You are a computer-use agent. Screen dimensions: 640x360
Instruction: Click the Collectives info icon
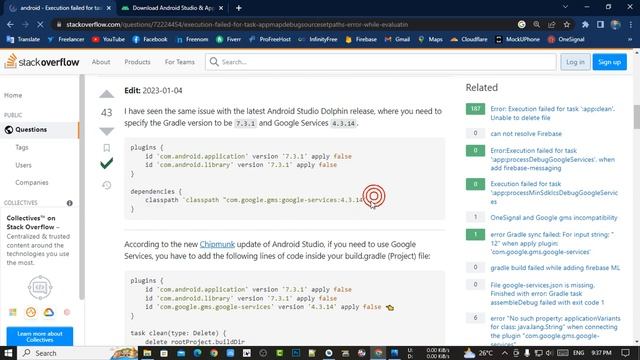click(x=70, y=203)
